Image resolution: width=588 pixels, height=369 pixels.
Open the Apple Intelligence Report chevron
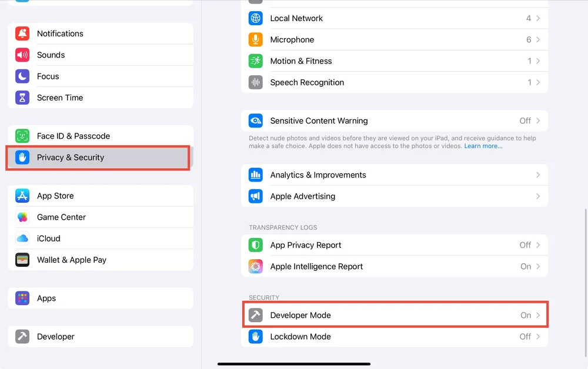[x=538, y=267]
